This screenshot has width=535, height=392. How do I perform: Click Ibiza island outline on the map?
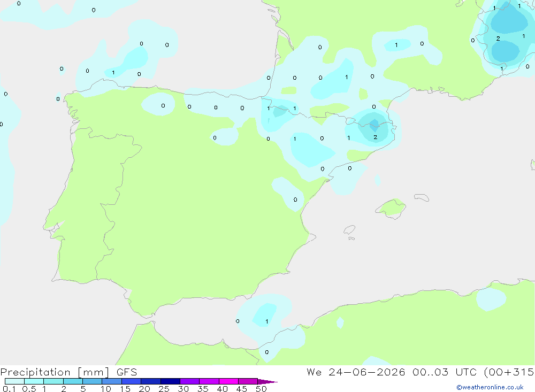pos(349,230)
